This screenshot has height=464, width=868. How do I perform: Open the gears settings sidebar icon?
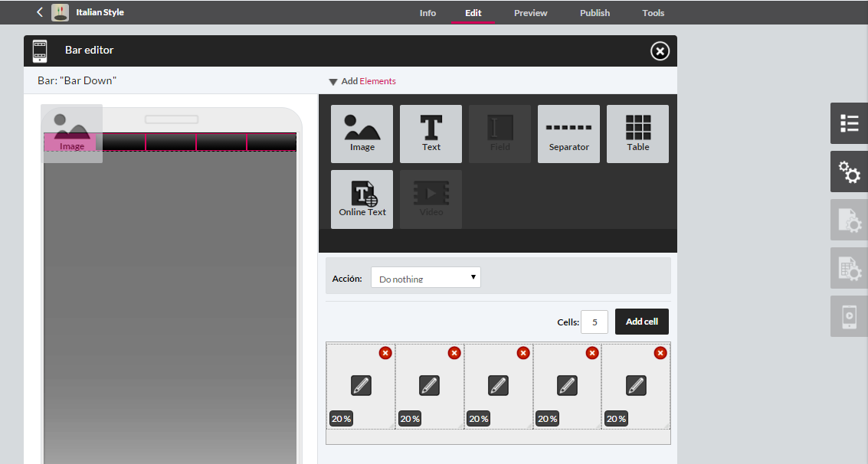[849, 172]
